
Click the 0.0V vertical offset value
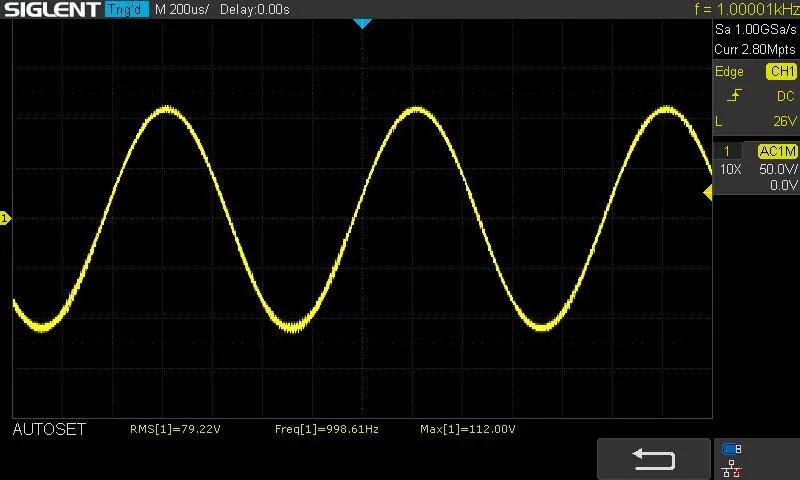(784, 185)
